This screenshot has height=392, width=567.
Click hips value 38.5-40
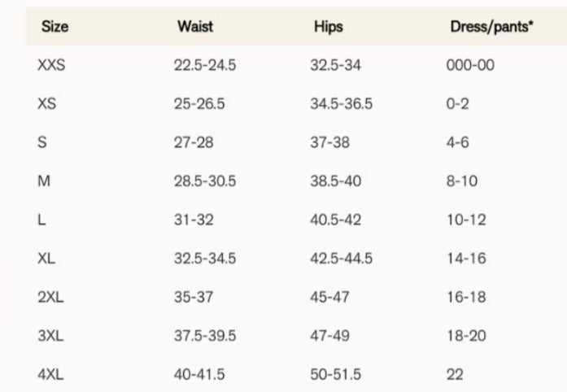coord(337,181)
